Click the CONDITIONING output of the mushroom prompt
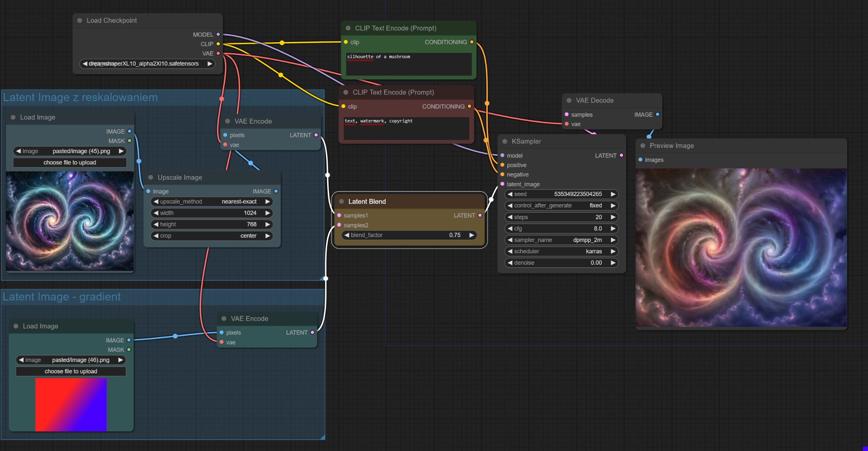868x451 pixels. [x=471, y=42]
